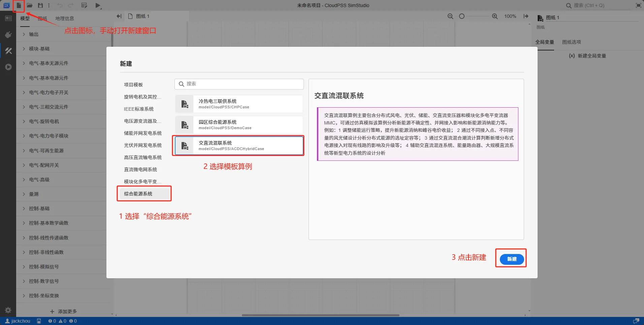Click the edit-list toolbar icon

click(x=84, y=5)
